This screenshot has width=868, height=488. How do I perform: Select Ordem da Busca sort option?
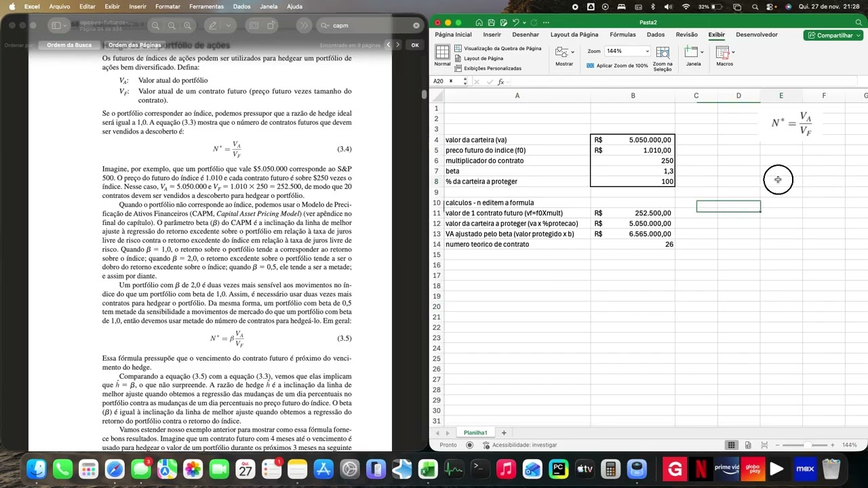[x=69, y=45]
